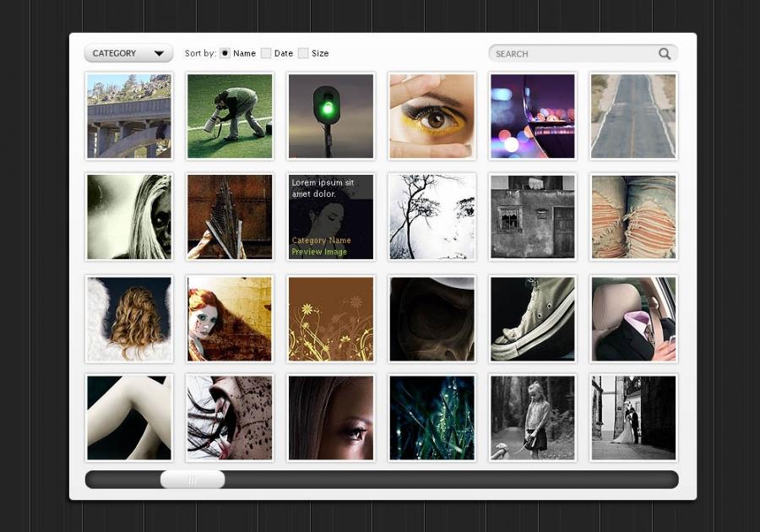Click the magnifying glass search icon

pyautogui.click(x=665, y=54)
